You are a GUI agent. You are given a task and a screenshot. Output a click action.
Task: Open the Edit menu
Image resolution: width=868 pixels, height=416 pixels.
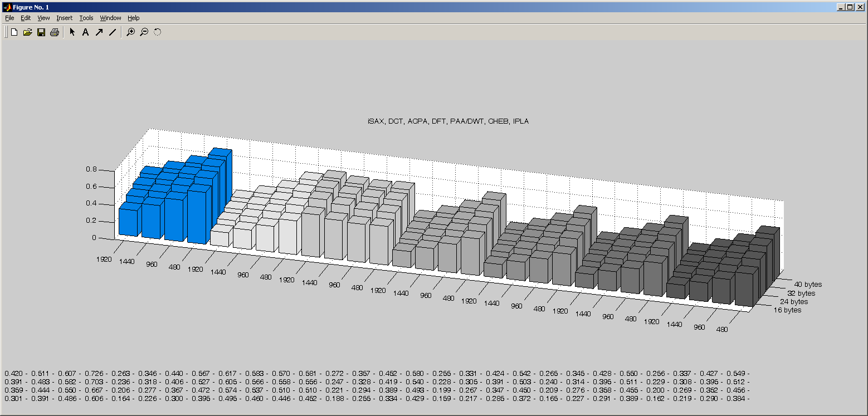(26, 18)
